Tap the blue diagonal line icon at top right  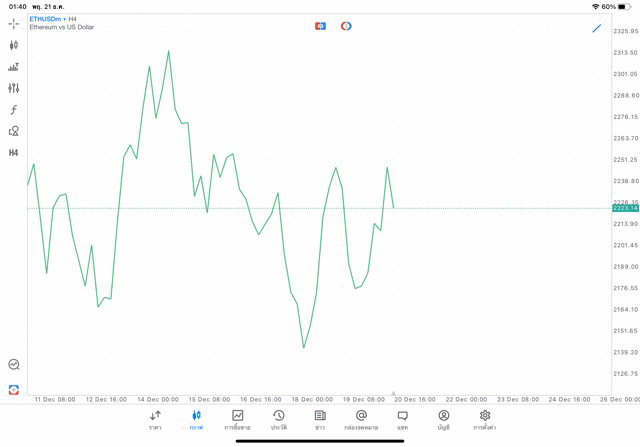point(597,28)
